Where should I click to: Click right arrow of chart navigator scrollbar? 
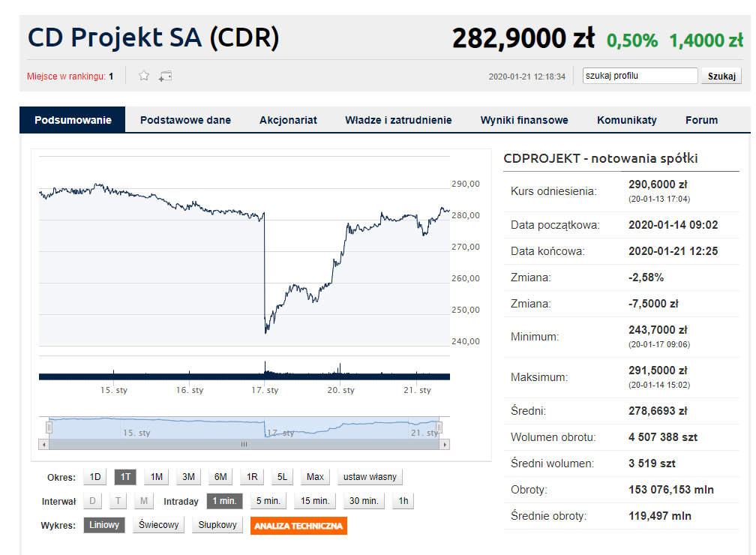click(445, 445)
